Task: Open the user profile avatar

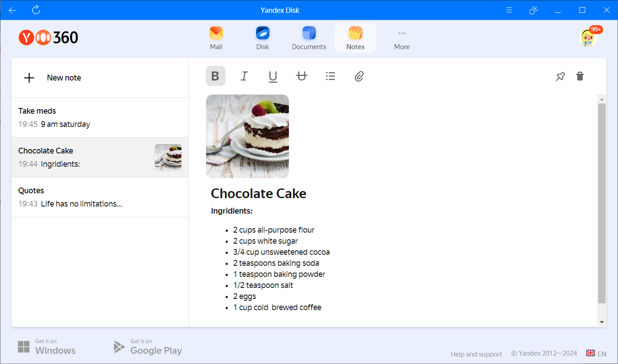Action: tap(588, 38)
